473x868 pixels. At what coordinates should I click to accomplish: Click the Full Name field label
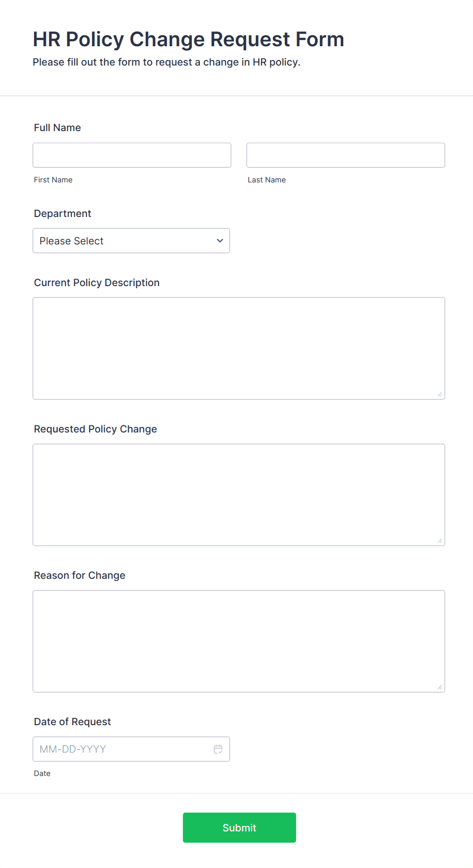pos(57,128)
